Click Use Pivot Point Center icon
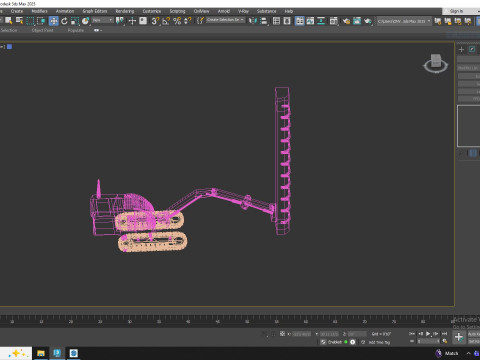The image size is (480, 360). coord(119,21)
